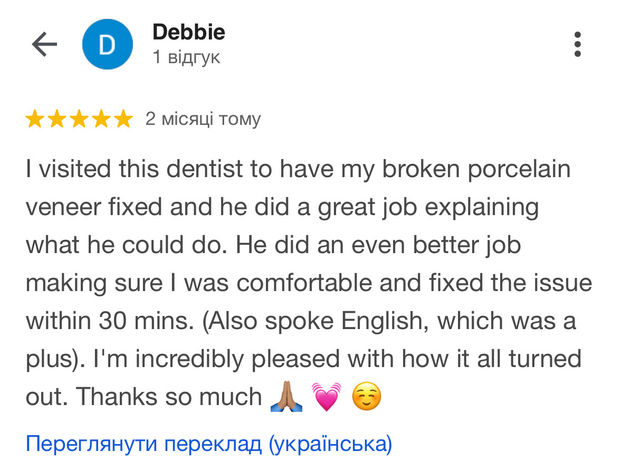Go back using the left arrow

44,44
